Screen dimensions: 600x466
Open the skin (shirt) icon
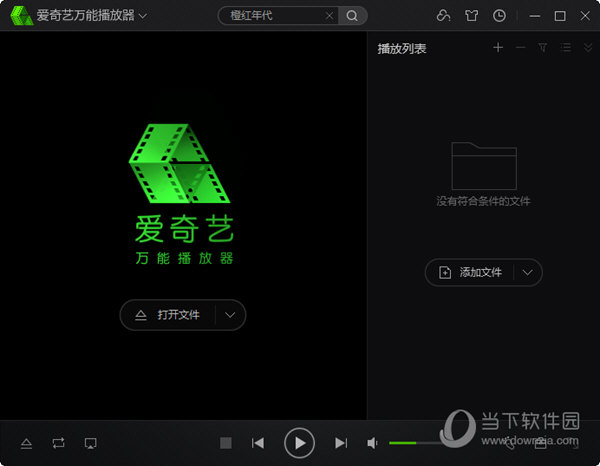[471, 16]
